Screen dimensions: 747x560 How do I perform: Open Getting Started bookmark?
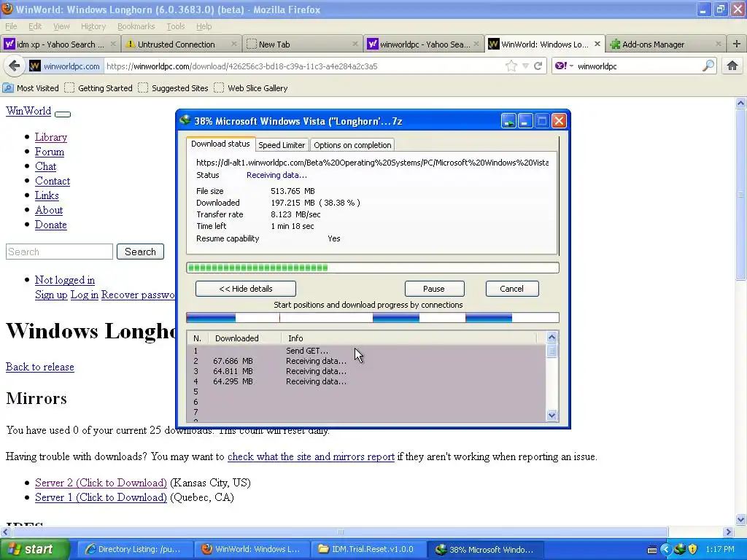click(x=98, y=87)
